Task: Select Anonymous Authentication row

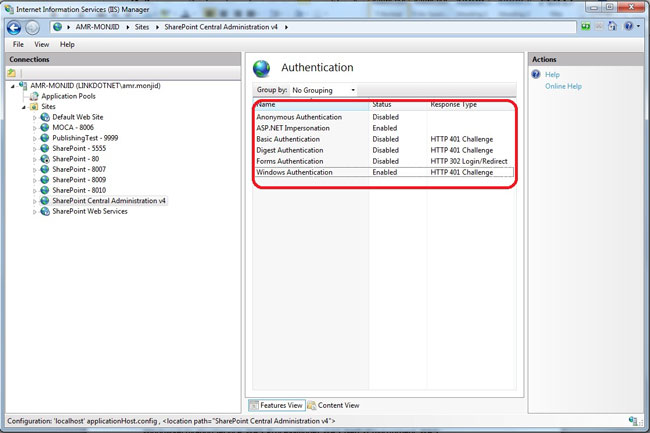Action: (x=384, y=117)
